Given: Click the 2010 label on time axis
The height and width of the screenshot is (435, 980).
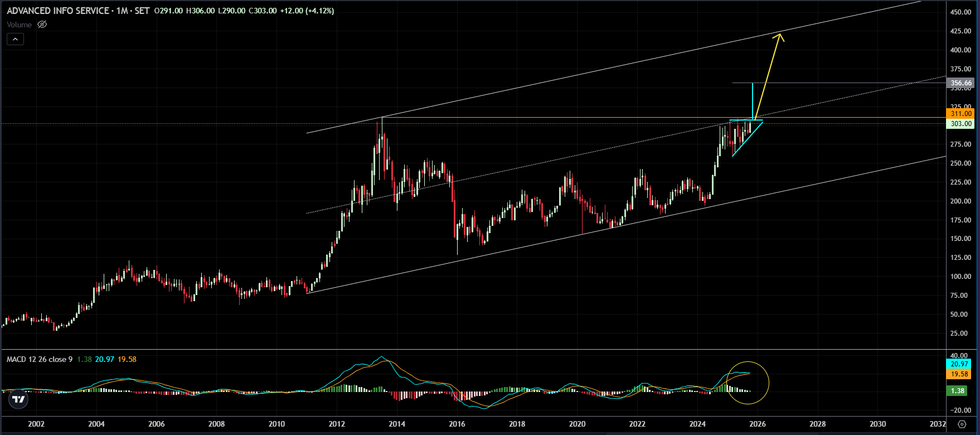Looking at the screenshot, I should click(x=277, y=424).
